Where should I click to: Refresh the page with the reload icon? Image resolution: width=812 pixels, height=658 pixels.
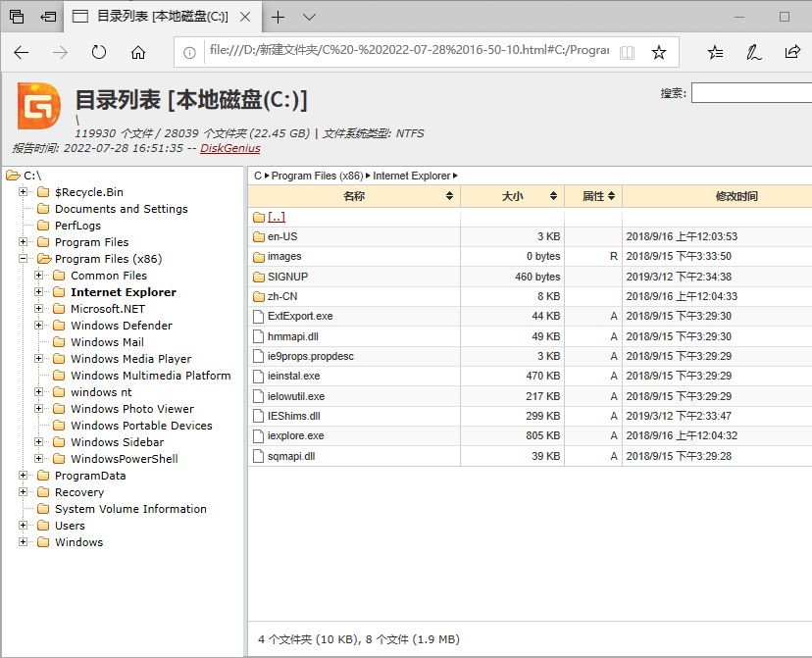tap(99, 52)
